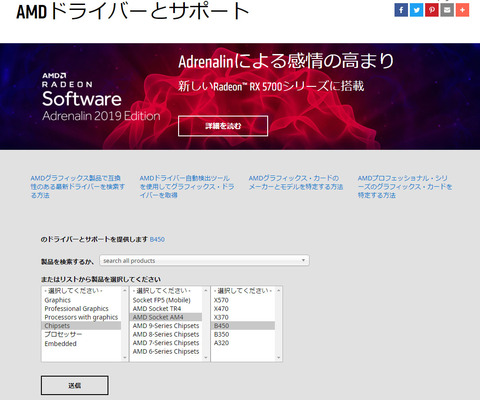Viewport: 480px width, 400px height.
Task: Click the B450 product link
Action: click(157, 239)
